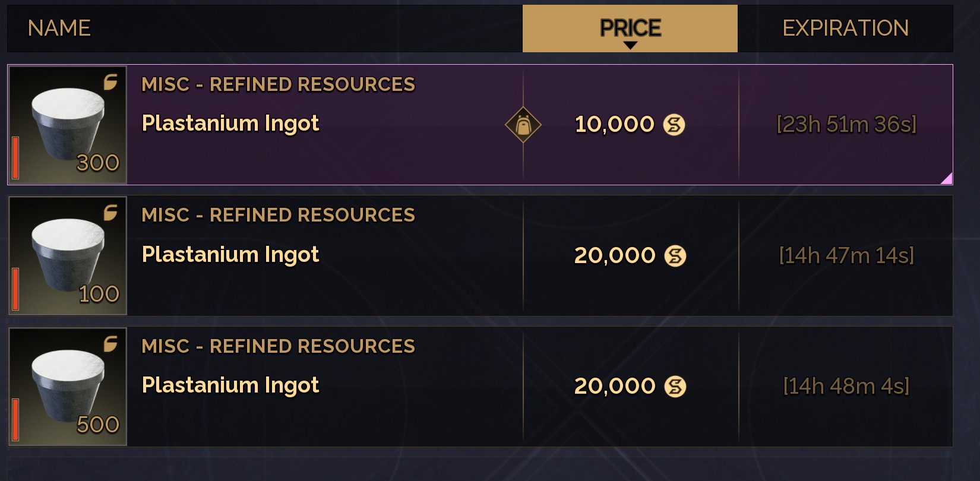The height and width of the screenshot is (481, 980).
Task: Sort listings by Price column header
Action: [630, 29]
